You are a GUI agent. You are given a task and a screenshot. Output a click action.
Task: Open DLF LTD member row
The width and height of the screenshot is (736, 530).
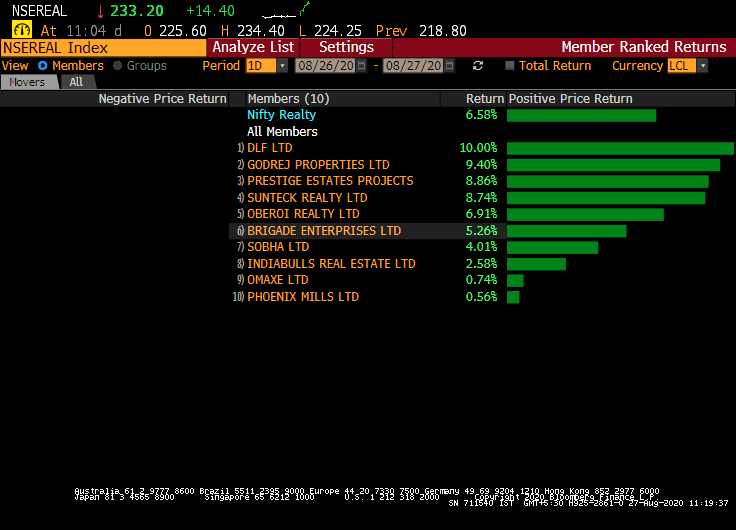pos(270,148)
